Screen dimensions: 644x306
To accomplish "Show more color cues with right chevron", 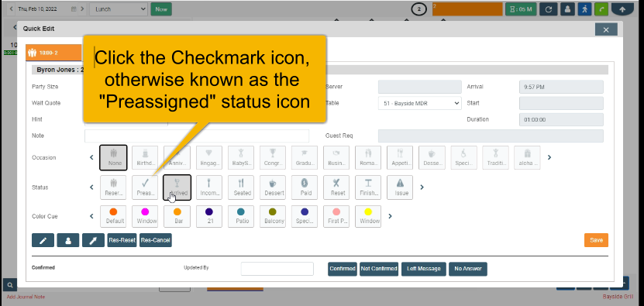I will pos(390,216).
